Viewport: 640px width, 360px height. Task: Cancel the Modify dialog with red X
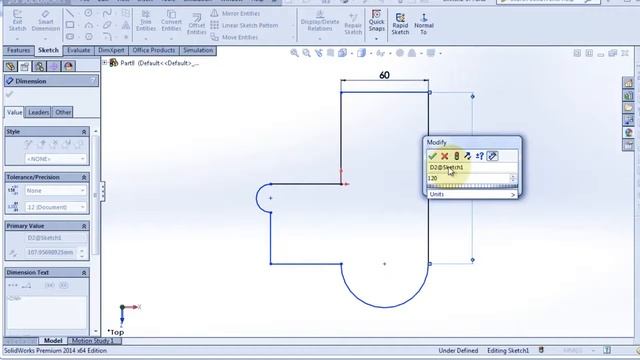[x=444, y=156]
